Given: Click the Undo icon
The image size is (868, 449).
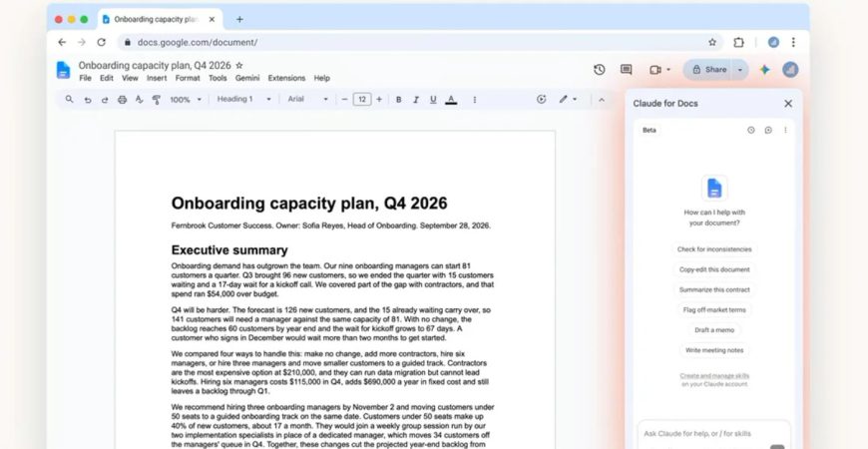Looking at the screenshot, I should pyautogui.click(x=88, y=100).
